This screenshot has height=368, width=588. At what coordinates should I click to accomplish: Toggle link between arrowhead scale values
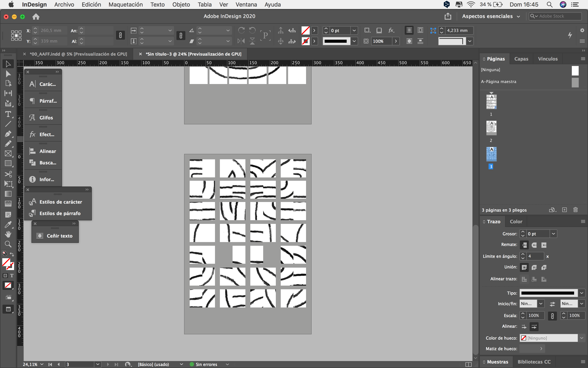click(x=552, y=316)
